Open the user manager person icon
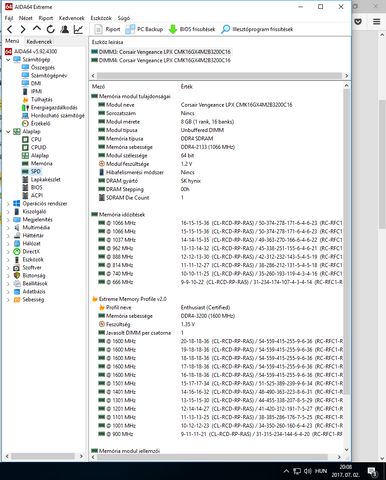 click(65, 29)
